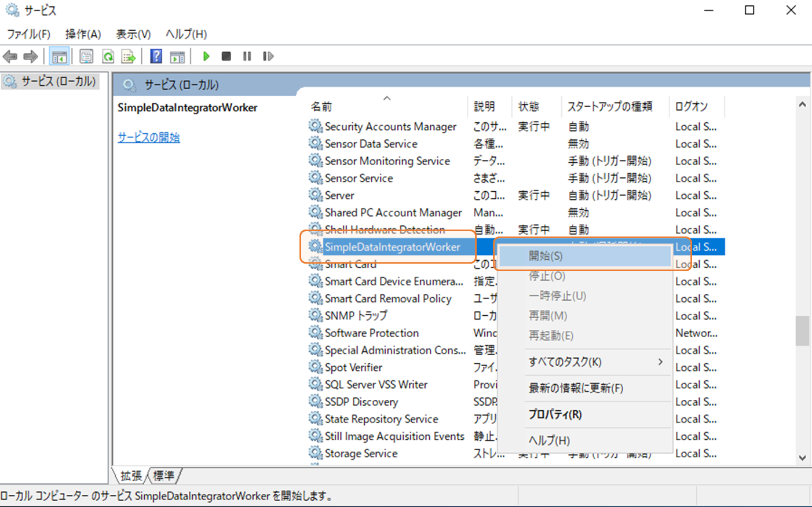Image resolution: width=812 pixels, height=507 pixels.
Task: Switch to the 拡張 tab
Action: pos(131,476)
